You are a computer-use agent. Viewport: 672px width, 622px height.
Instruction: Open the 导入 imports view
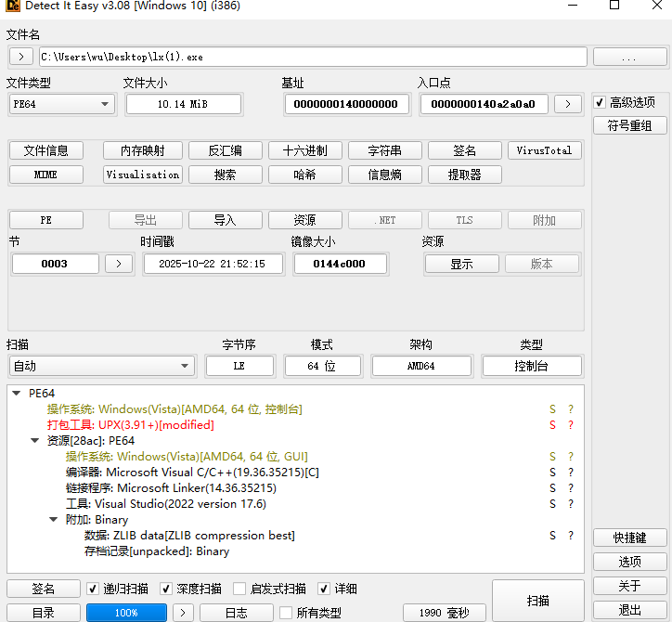225,220
